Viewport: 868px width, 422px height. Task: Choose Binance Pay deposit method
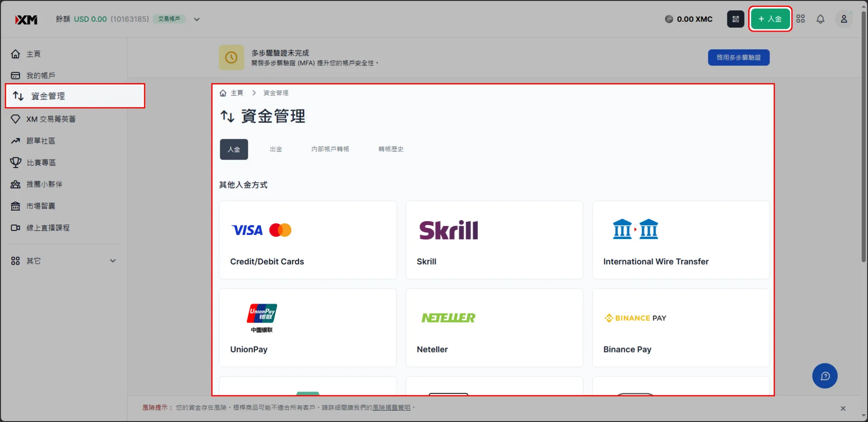[x=681, y=328]
